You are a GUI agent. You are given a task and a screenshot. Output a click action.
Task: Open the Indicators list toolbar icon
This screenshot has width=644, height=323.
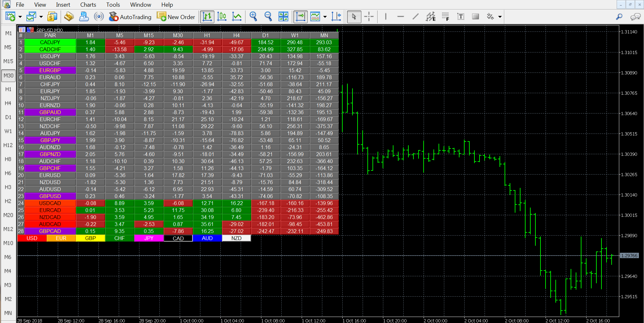(315, 17)
